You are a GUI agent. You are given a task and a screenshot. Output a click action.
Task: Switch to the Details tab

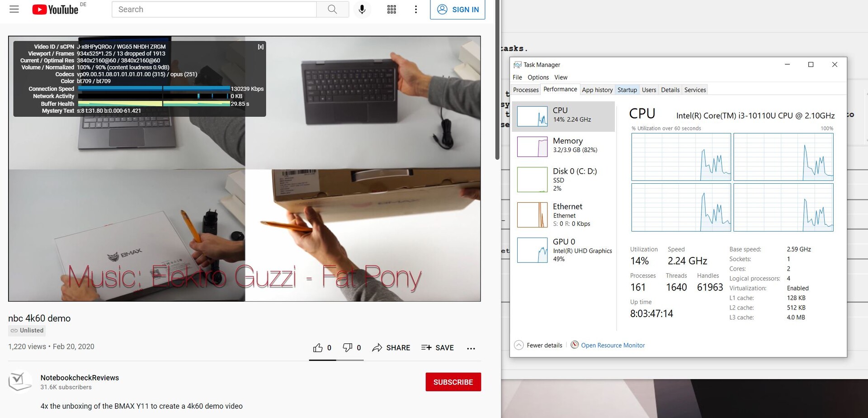(670, 90)
